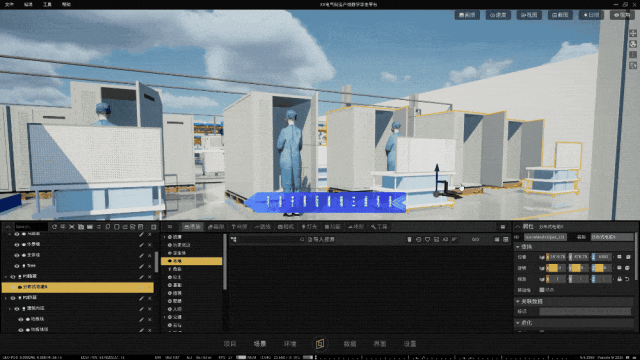Click the trash icon in the asset toolbar

click(409, 239)
